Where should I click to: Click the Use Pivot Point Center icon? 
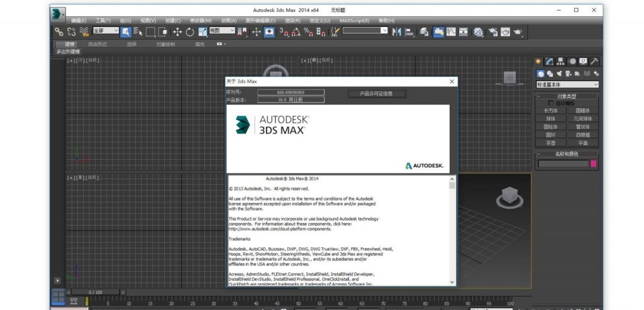242,31
